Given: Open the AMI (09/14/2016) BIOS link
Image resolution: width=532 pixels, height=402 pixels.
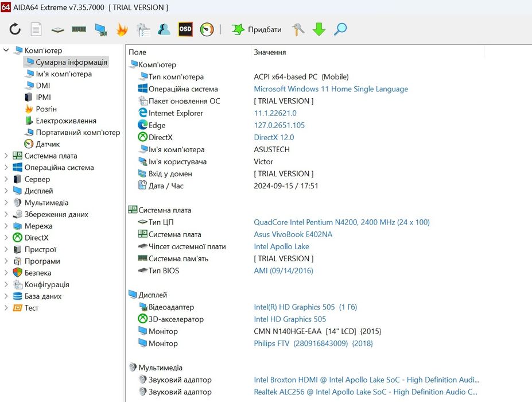Looking at the screenshot, I should 284,270.
